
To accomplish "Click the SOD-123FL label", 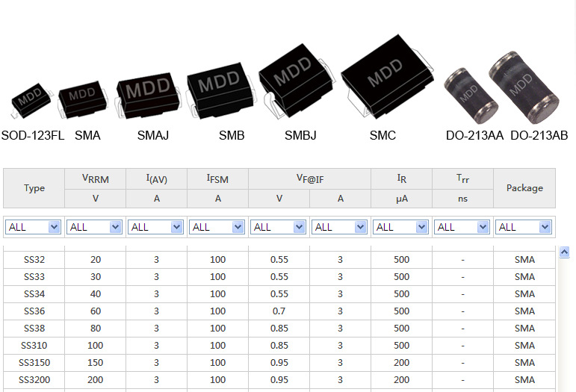I will tap(33, 135).
